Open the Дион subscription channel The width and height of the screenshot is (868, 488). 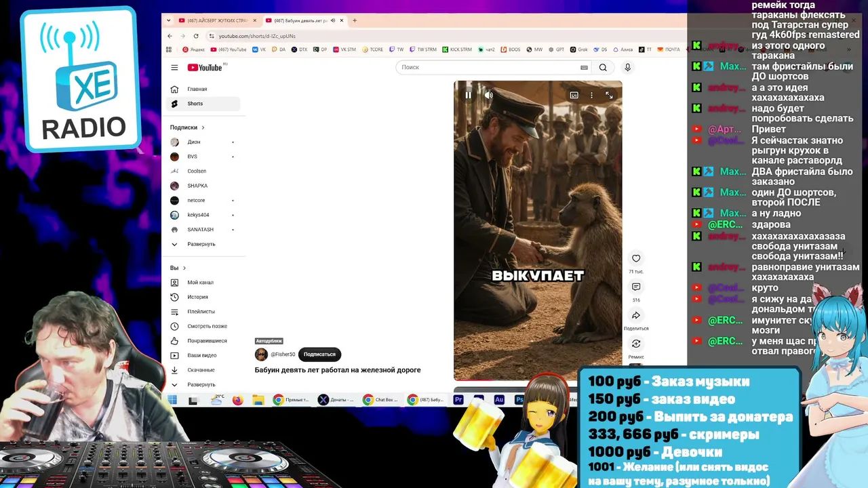tap(203, 142)
